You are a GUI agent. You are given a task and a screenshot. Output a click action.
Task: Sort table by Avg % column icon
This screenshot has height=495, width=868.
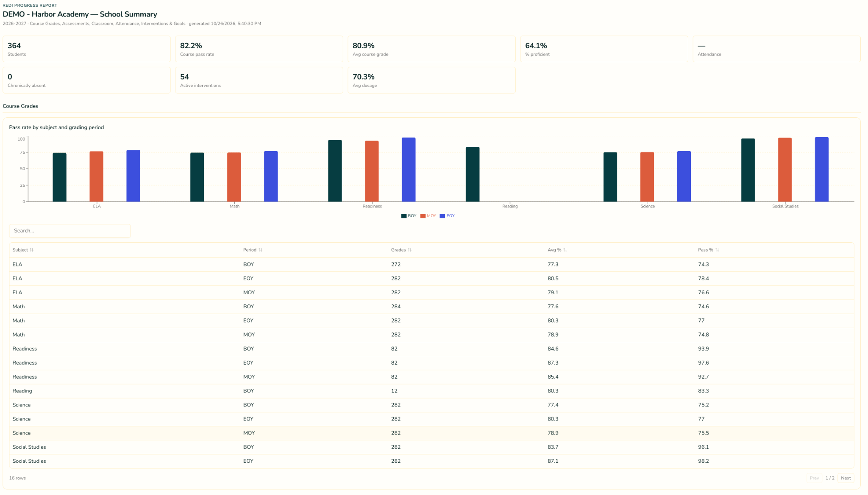[x=565, y=250]
